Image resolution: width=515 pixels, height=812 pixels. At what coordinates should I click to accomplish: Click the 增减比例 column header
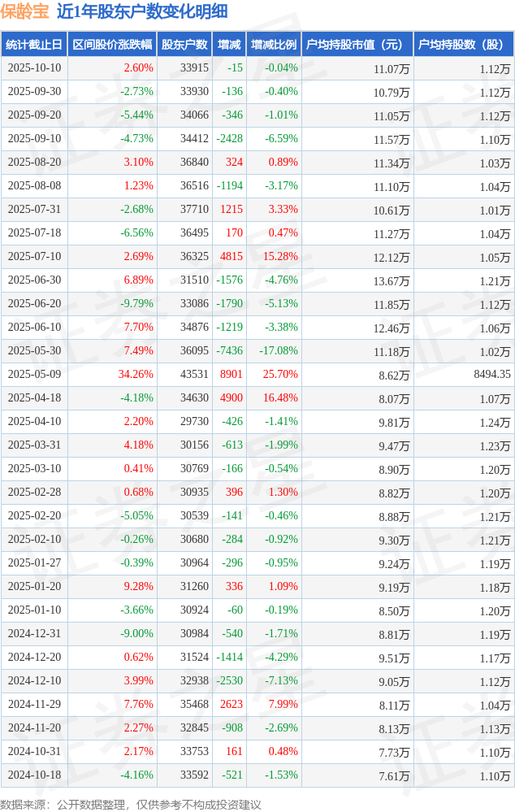click(274, 45)
